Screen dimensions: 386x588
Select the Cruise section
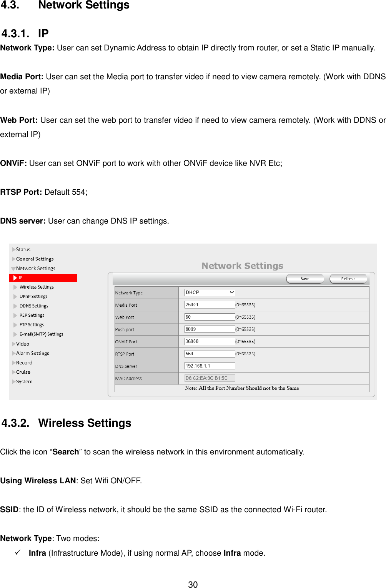coord(23,372)
